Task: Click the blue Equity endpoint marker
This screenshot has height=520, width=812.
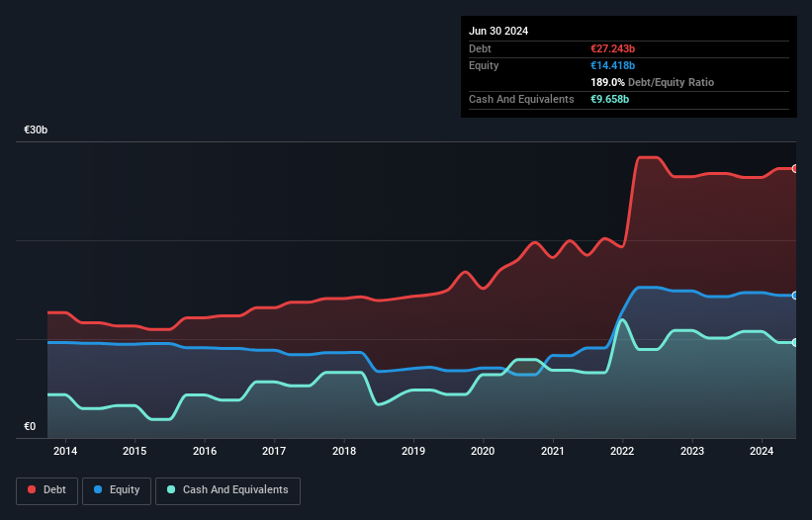Action: point(795,296)
